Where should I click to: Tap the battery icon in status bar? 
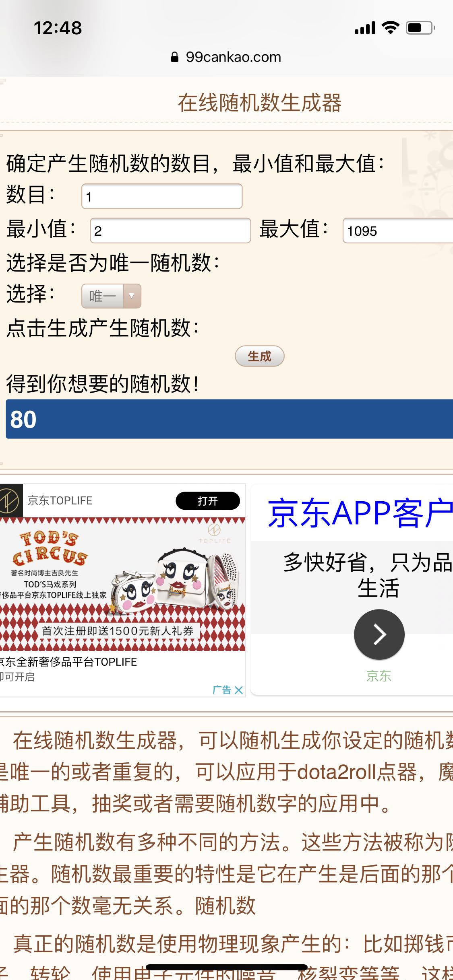[x=420, y=28]
